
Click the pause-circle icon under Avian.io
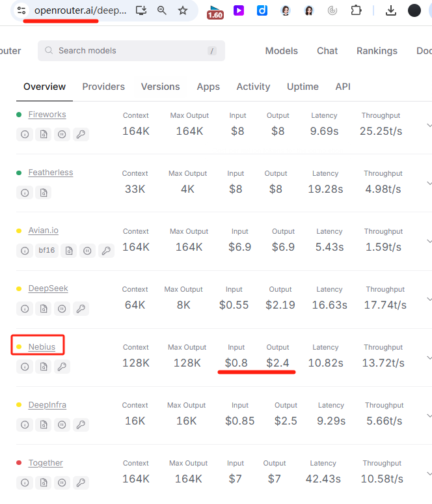[87, 251]
